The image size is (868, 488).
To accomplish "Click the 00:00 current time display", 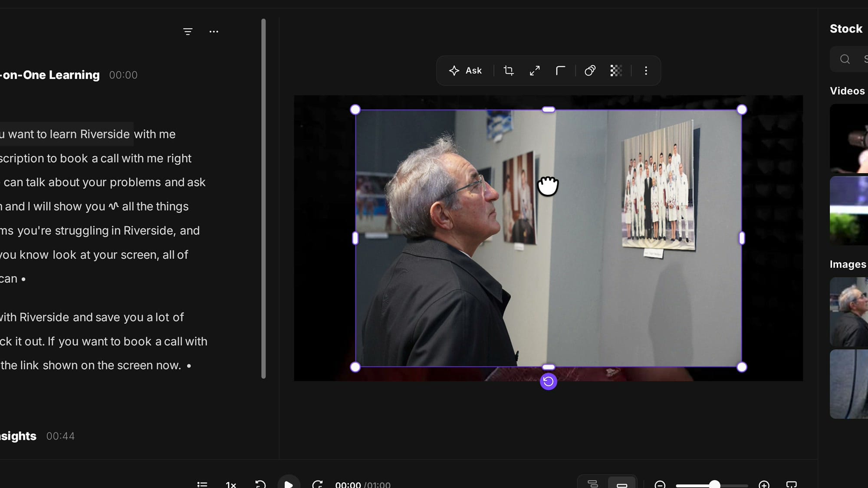I will (x=348, y=485).
